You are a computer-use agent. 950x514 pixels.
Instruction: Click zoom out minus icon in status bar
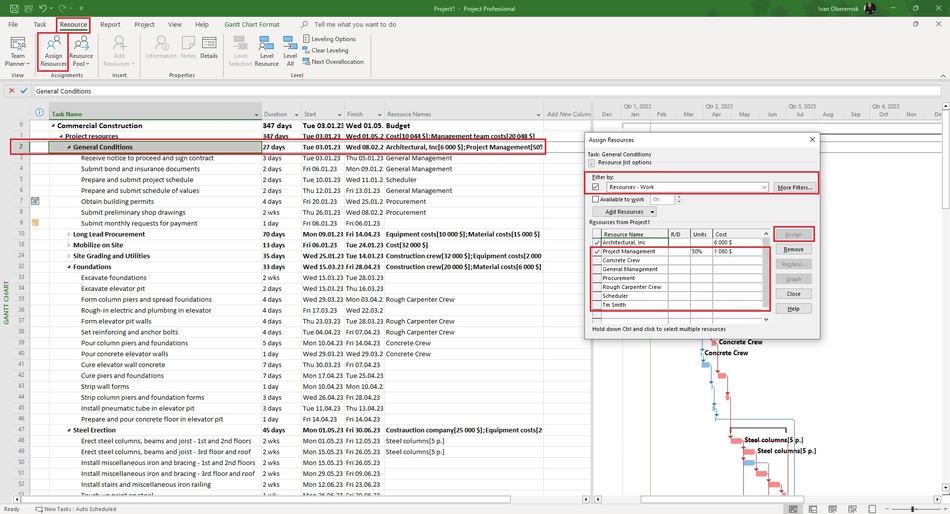tap(886, 509)
